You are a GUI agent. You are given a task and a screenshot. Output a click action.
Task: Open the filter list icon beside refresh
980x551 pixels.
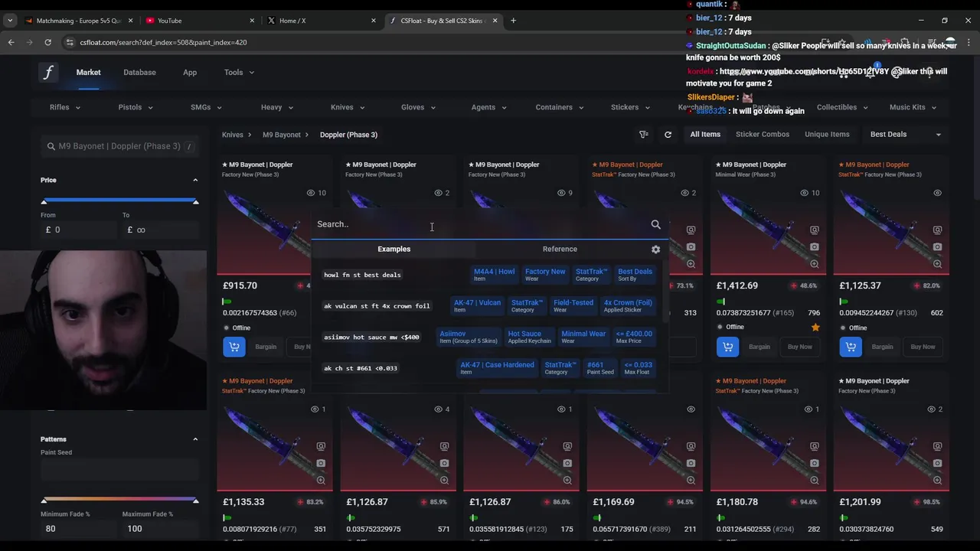click(x=644, y=135)
